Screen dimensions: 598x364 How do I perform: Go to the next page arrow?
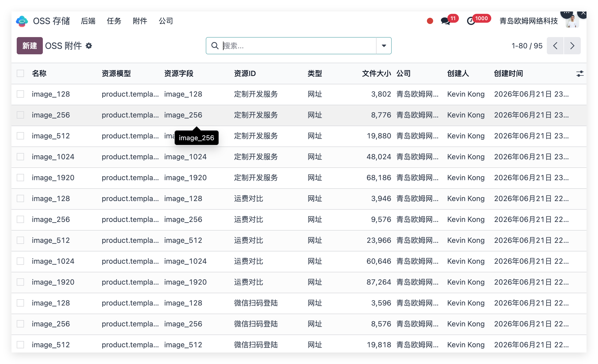(572, 46)
